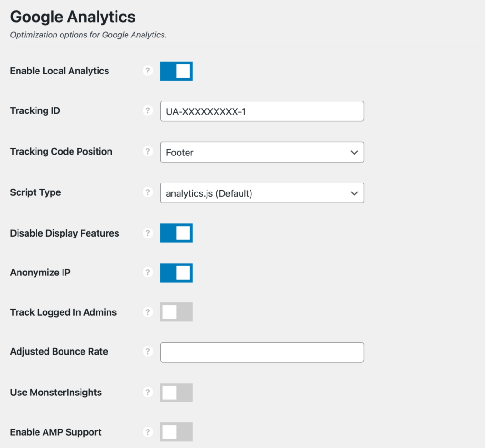Click help icon beside Track Logged In Admins

coord(148,312)
